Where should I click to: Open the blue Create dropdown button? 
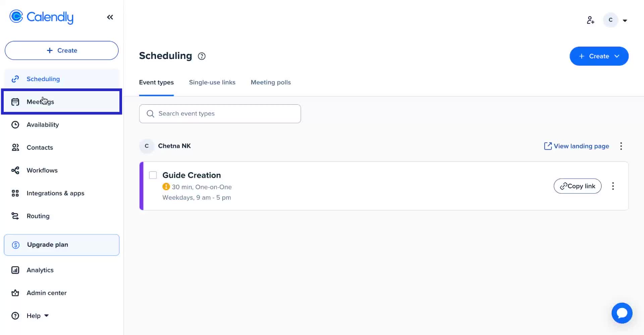[599, 56]
